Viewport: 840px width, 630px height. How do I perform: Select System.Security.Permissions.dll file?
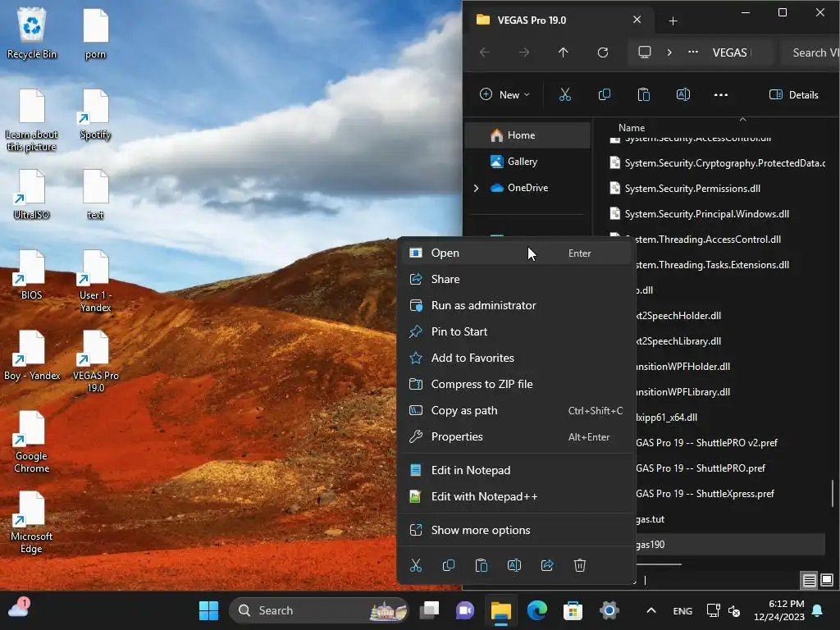pyautogui.click(x=692, y=189)
